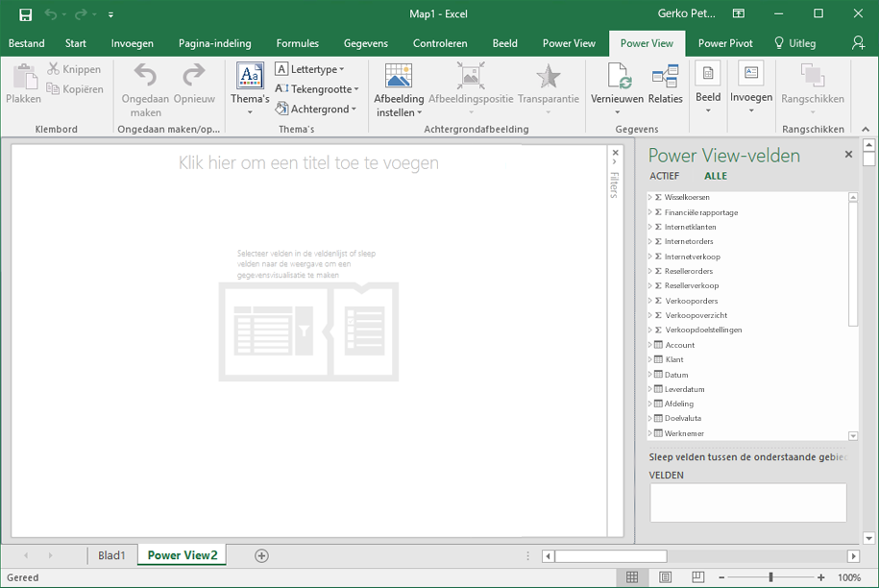Screen dimensions: 879x588
Task: Expand the Account table
Action: pos(650,345)
